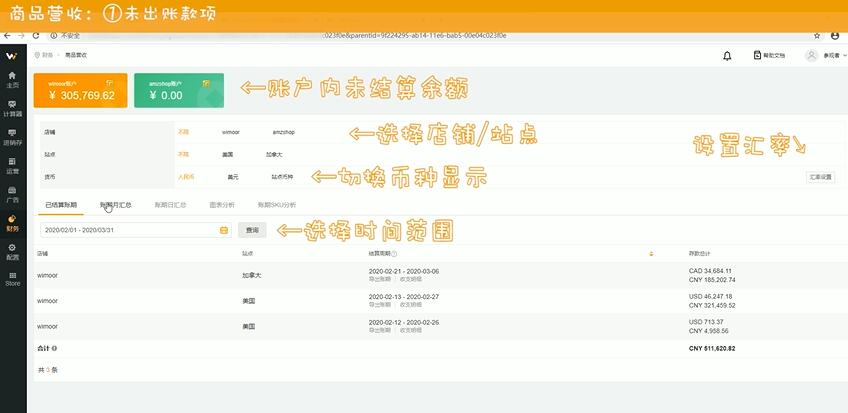This screenshot has width=848, height=413.
Task: Select the wimoor shop filter option
Action: point(231,132)
